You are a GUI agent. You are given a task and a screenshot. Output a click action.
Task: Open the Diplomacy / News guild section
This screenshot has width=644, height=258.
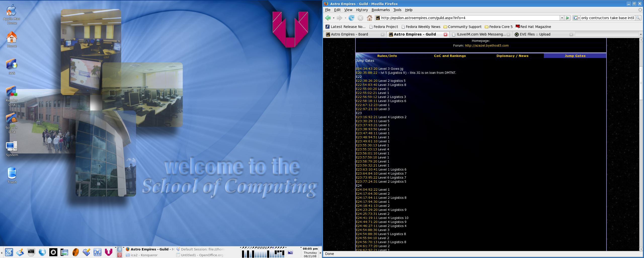click(x=512, y=56)
